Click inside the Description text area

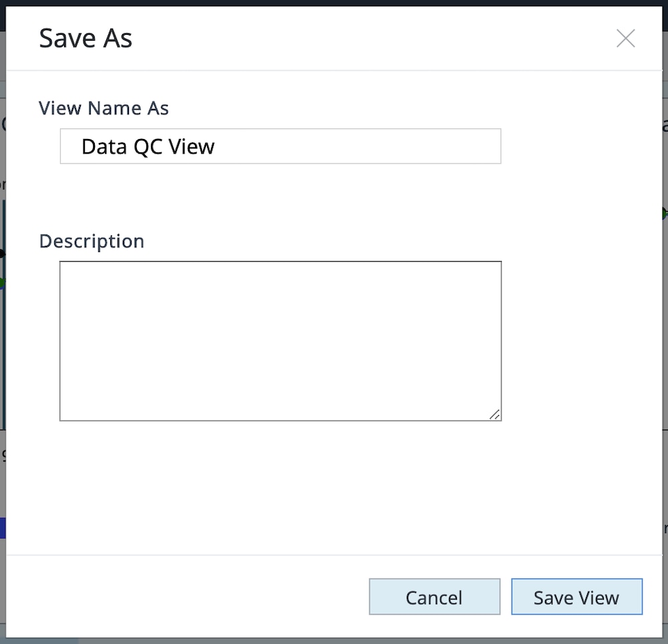[x=281, y=341]
